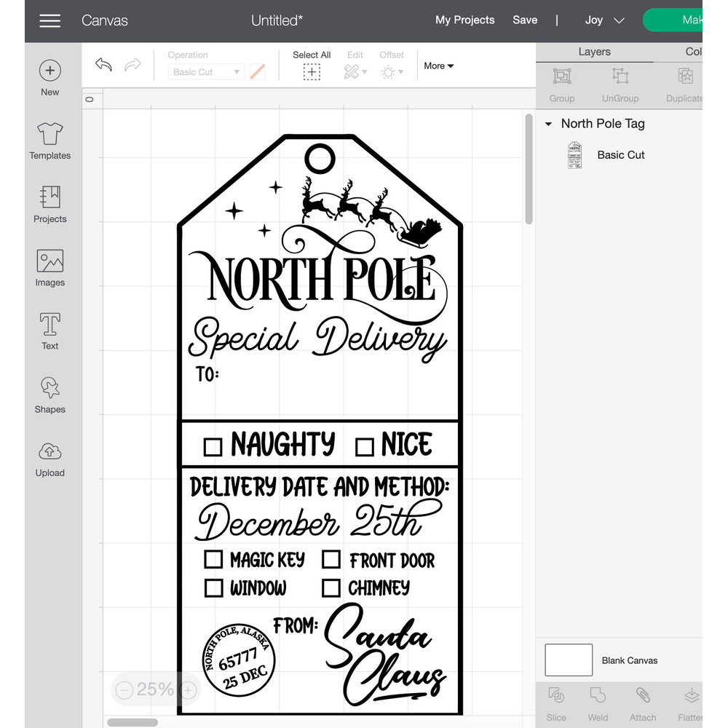The width and height of the screenshot is (728, 728).
Task: Collapse the North Pole Tag layer group
Action: pyautogui.click(x=548, y=124)
